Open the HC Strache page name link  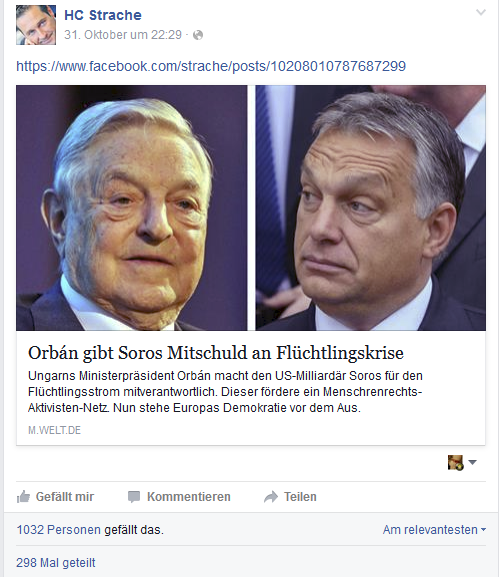[103, 15]
